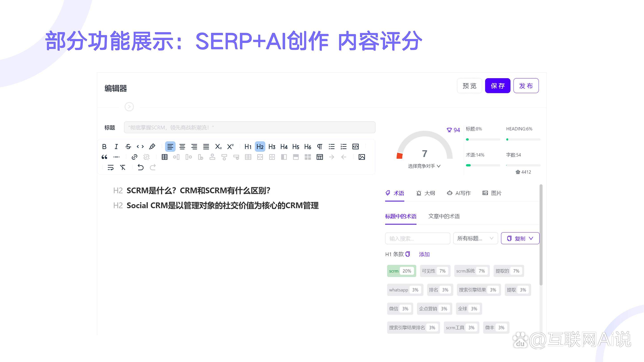Remove hyperlink with unlink icon
Screen dimensions: 644x362
(x=146, y=157)
